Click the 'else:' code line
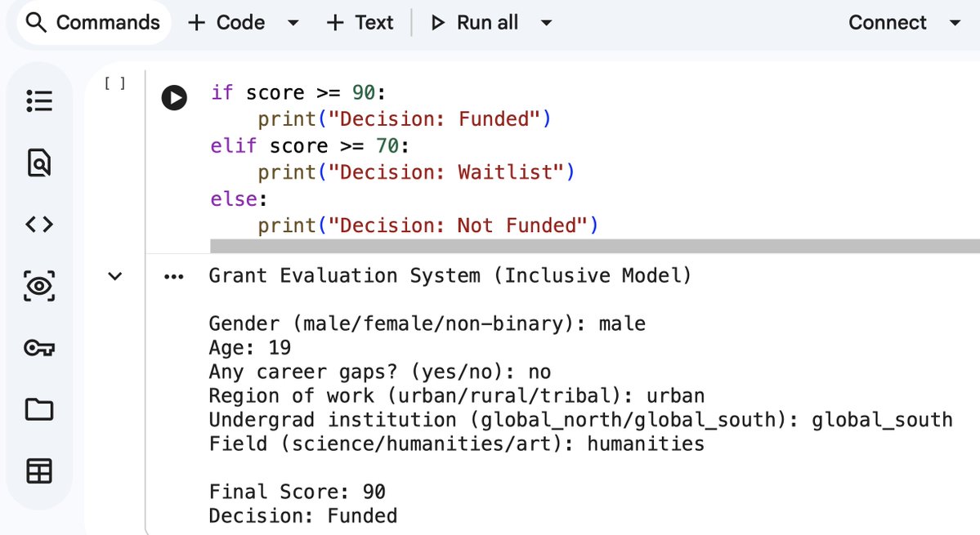 tap(239, 198)
